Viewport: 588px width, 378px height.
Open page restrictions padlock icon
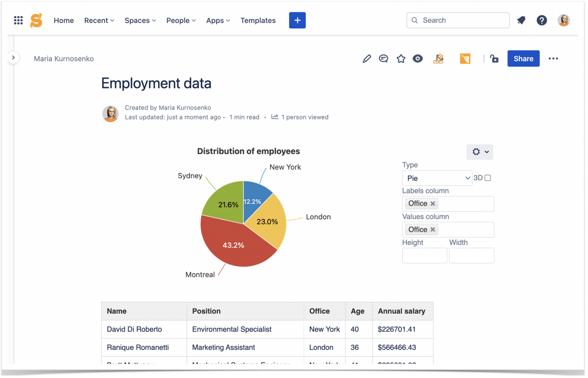494,59
